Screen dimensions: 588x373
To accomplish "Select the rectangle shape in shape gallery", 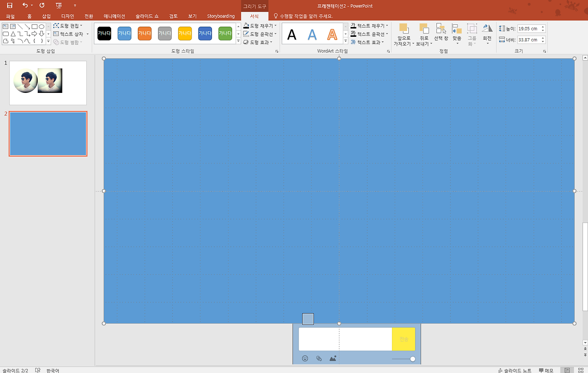I will click(34, 27).
